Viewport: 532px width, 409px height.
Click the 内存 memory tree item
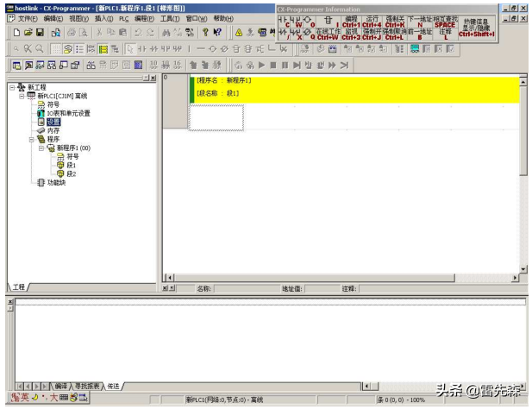(x=53, y=130)
